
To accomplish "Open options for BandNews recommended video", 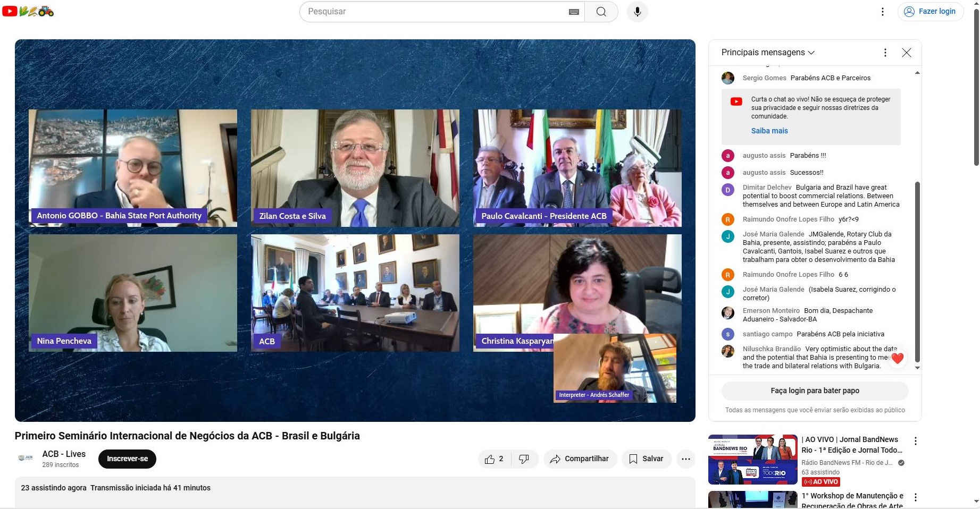I will pos(915,441).
